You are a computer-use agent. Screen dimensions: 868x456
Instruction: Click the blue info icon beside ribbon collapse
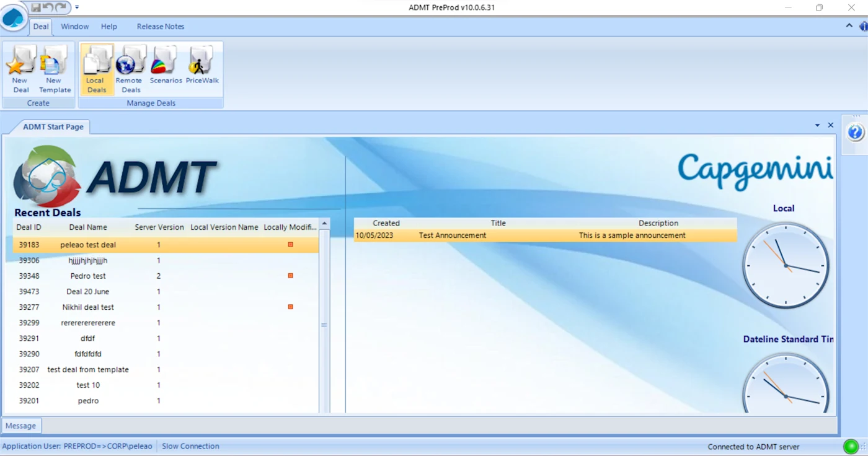[863, 26]
